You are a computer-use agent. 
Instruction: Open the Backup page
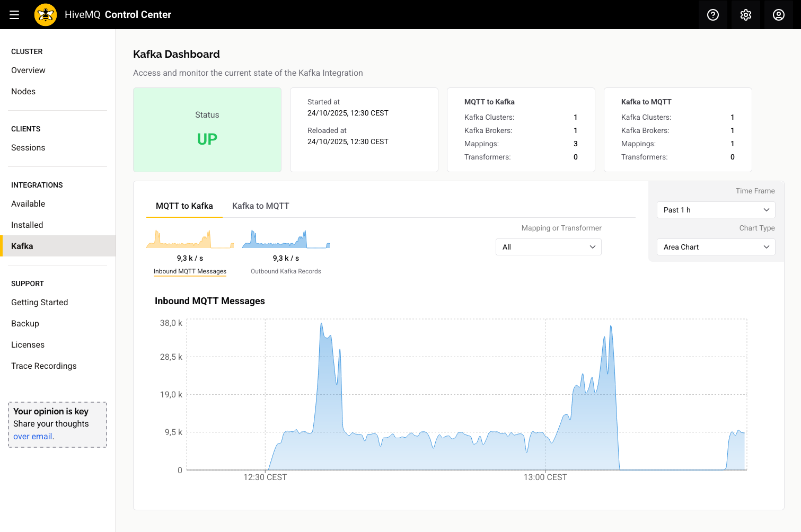(x=25, y=324)
